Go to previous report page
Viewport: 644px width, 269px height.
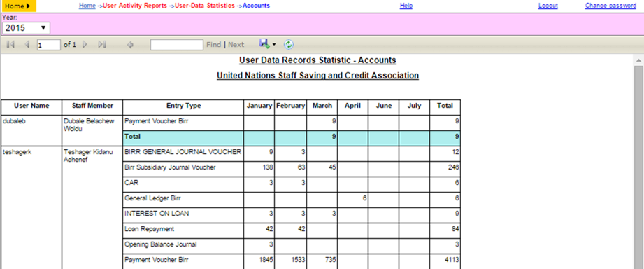click(27, 44)
